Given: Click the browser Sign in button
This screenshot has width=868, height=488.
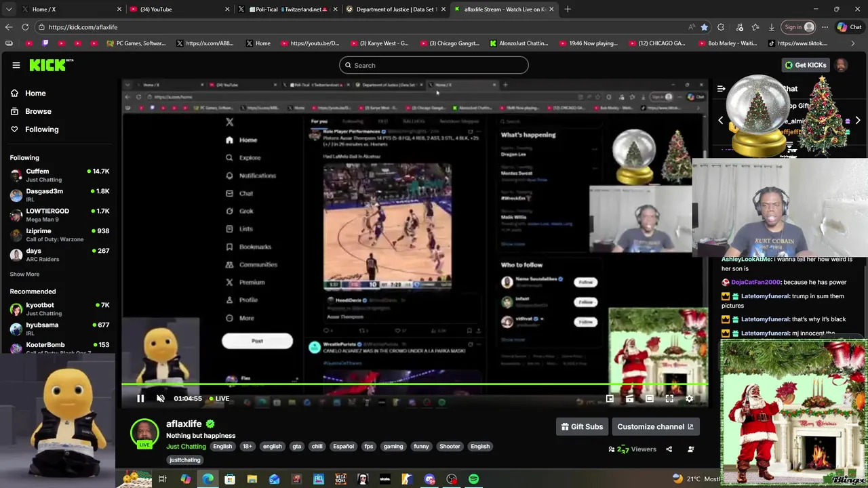Looking at the screenshot, I should click(x=798, y=27).
